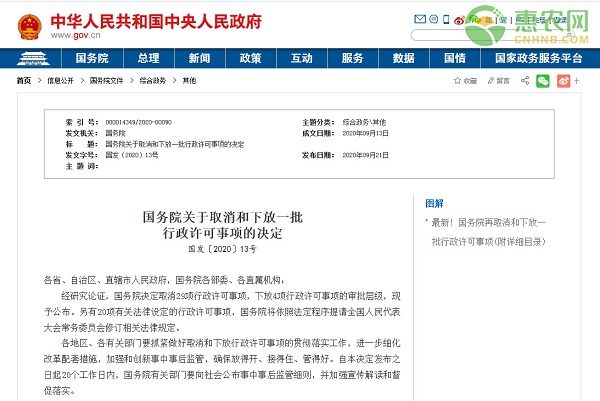Focus the search input field in header
Image resolution: width=600 pixels, height=401 pixels.
pos(490,35)
